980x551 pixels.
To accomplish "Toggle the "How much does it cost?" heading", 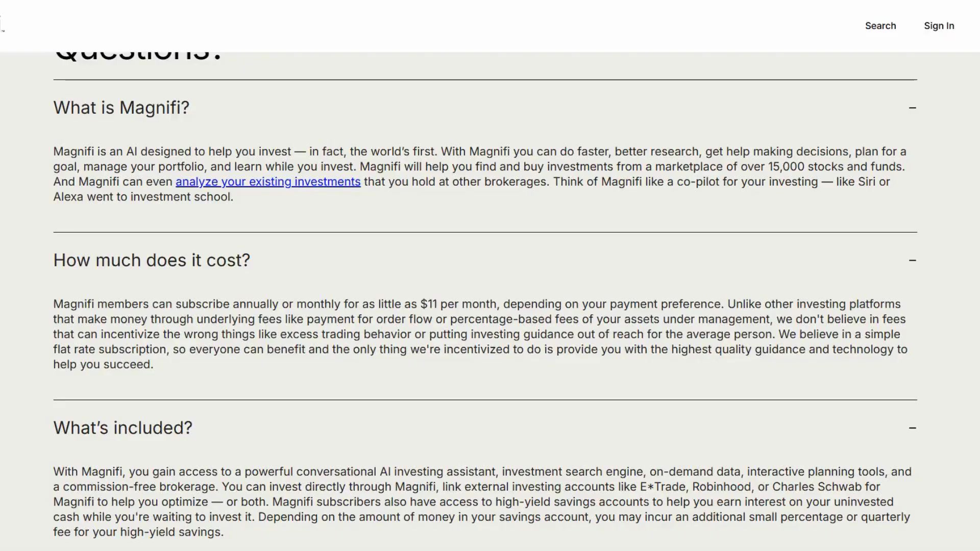I will click(152, 260).
